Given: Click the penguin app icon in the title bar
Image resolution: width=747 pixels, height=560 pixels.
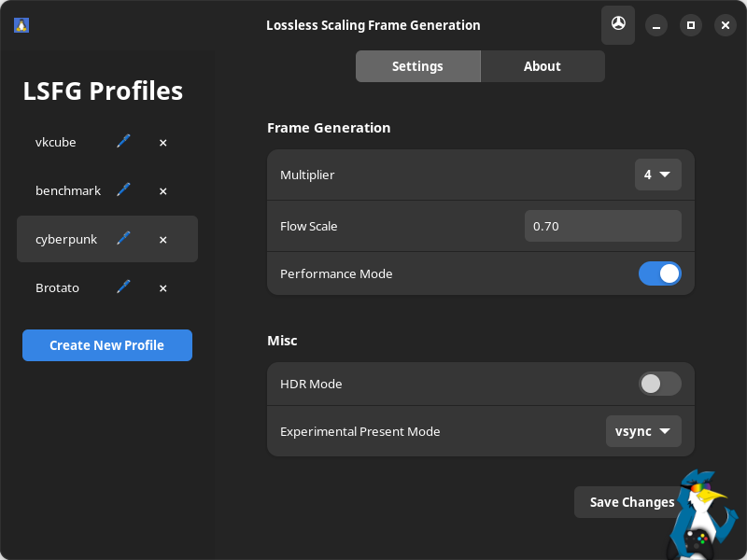Looking at the screenshot, I should point(21,25).
